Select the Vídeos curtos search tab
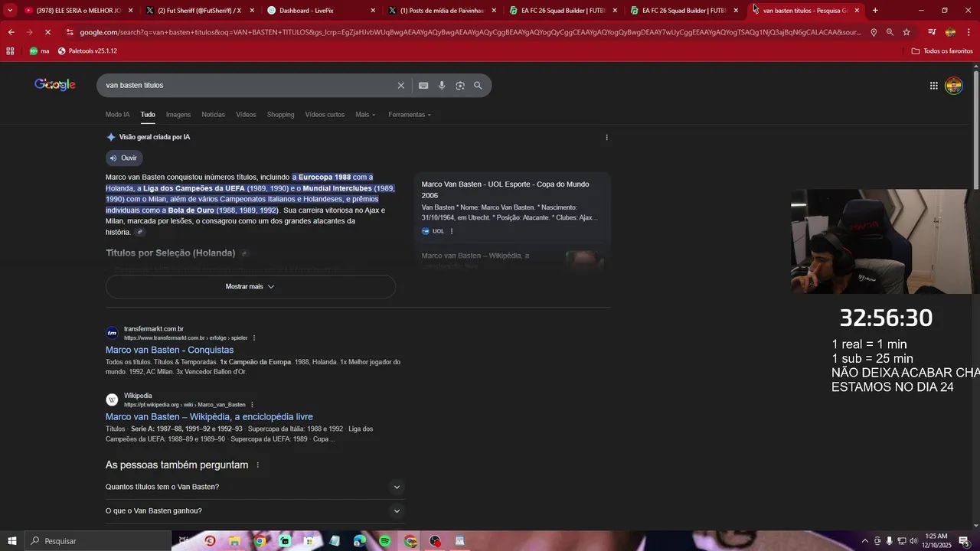 click(x=325, y=115)
